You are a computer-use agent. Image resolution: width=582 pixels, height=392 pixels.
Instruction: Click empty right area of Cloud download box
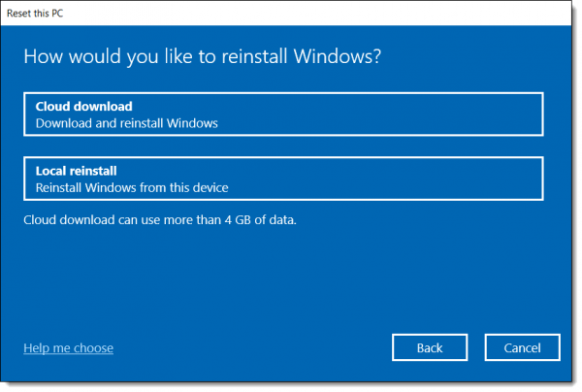(x=408, y=114)
